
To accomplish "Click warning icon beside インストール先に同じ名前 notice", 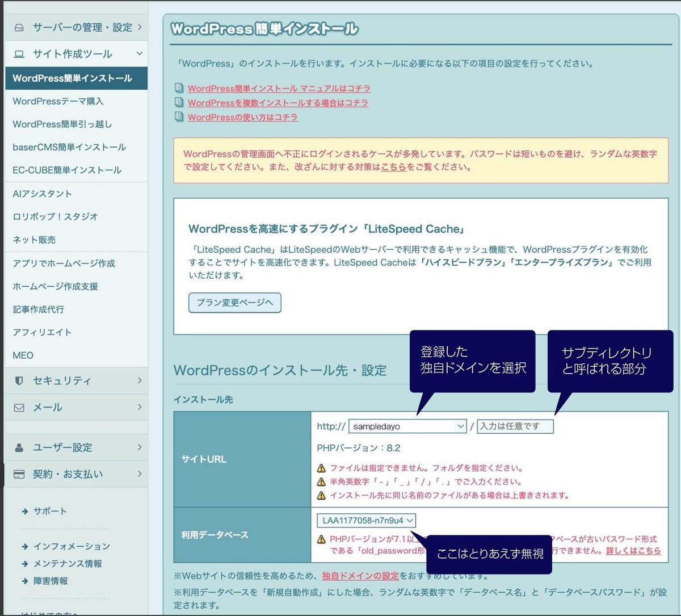I will [322, 495].
